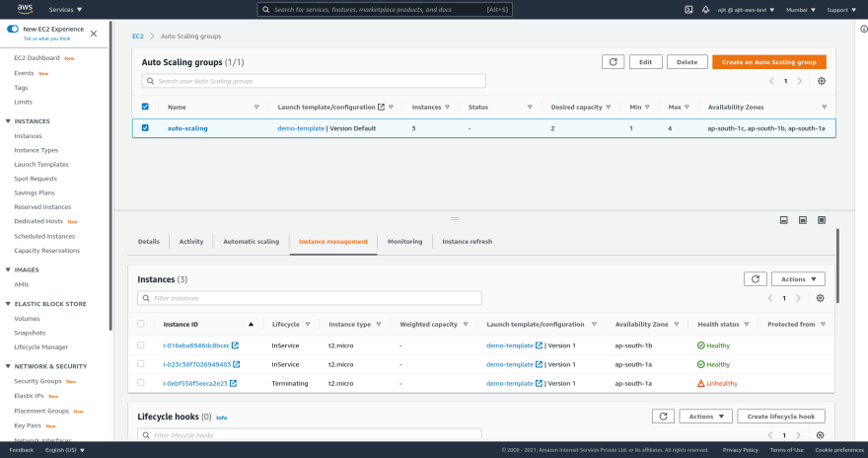Open instance i-0ebf558f5eeca2e23 external link icon
The width and height of the screenshot is (868, 458).
point(233,383)
